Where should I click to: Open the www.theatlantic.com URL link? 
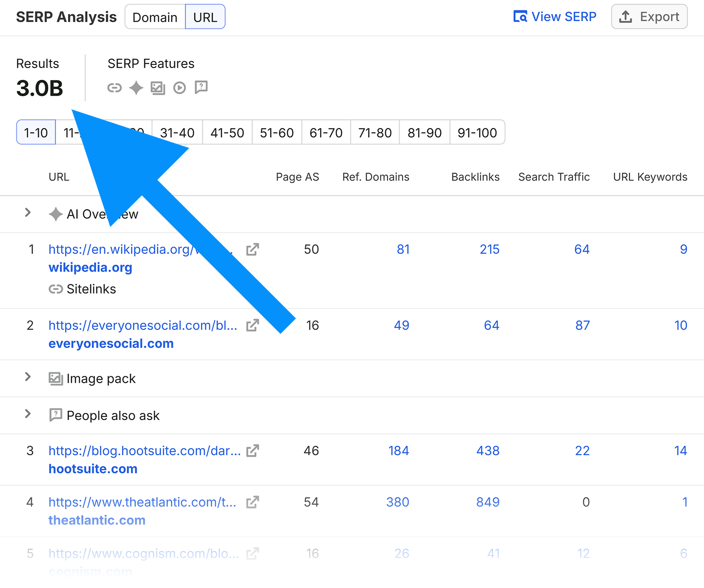coord(143,502)
